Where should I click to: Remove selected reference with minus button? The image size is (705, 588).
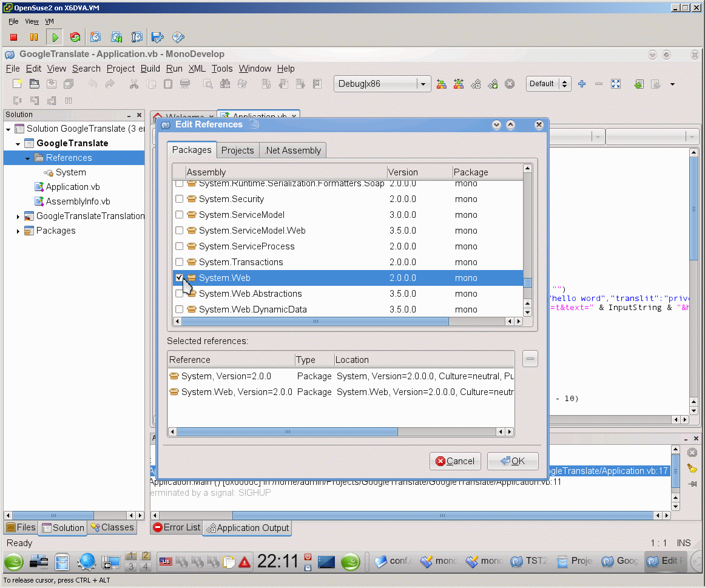click(x=530, y=359)
